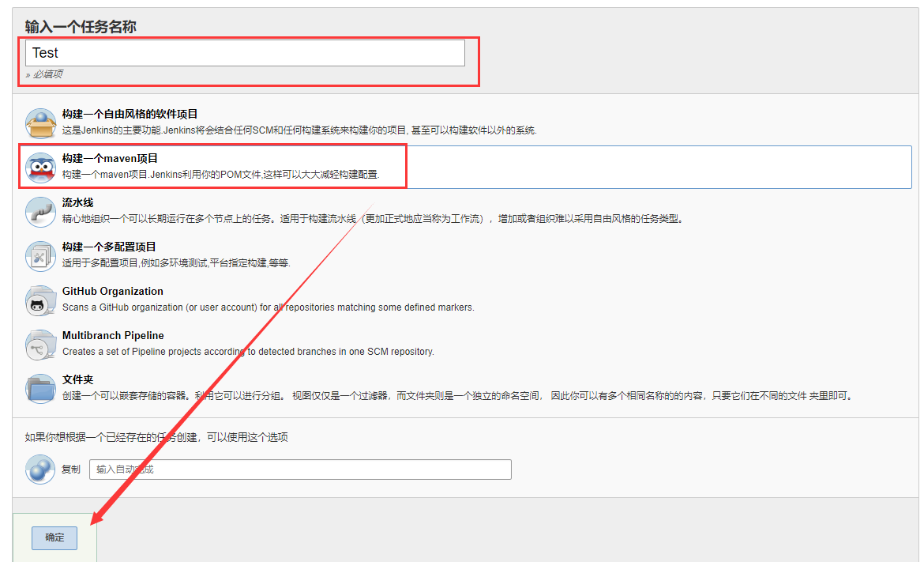This screenshot has height=562, width=924.
Task: Select the Multibranch Pipeline title
Action: 113,336
